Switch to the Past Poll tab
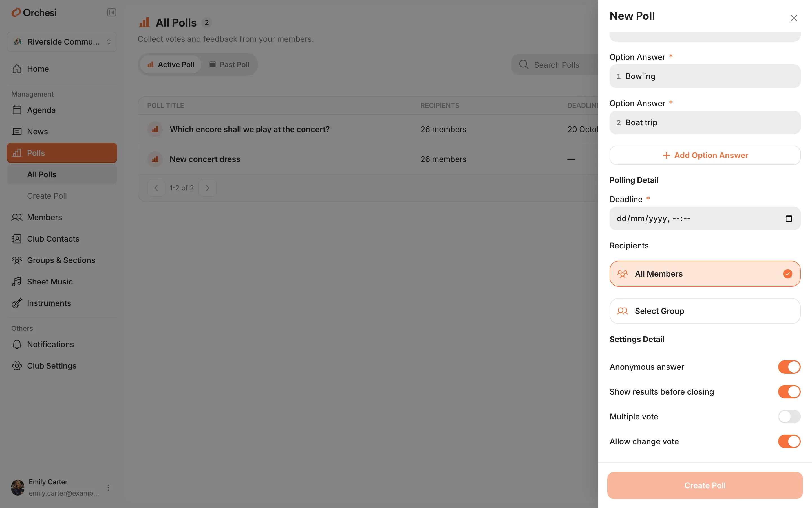This screenshot has width=812, height=508. pos(229,65)
